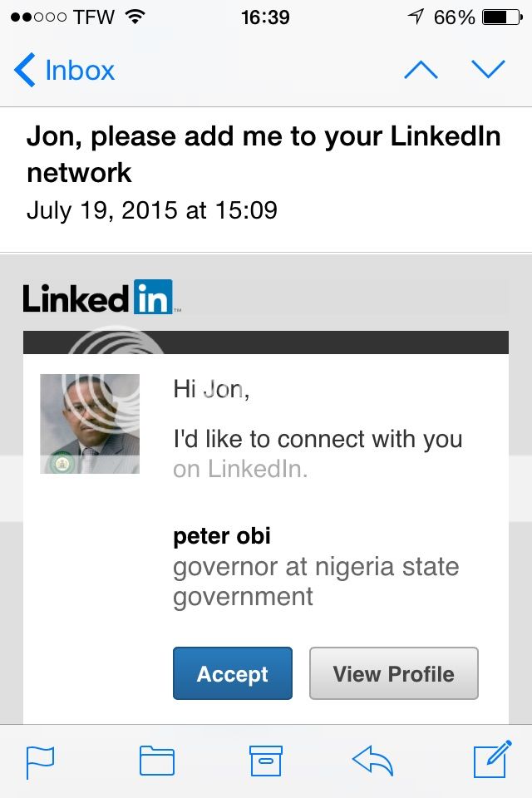The height and width of the screenshot is (798, 532).
Task: Go back to Inbox
Action: [79, 71]
